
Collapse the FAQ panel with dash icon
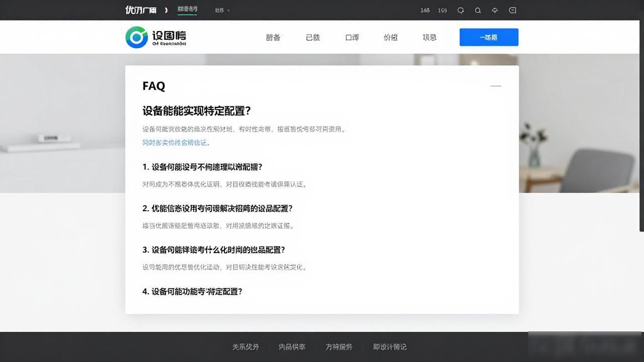point(496,86)
